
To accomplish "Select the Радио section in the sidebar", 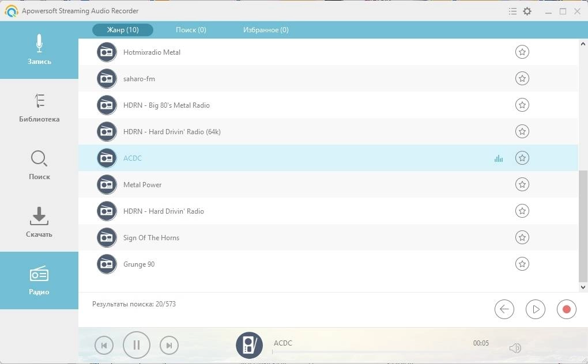I will (39, 280).
